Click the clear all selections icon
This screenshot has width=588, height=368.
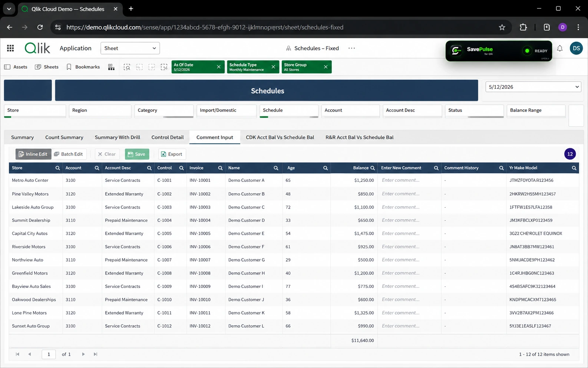(164, 67)
